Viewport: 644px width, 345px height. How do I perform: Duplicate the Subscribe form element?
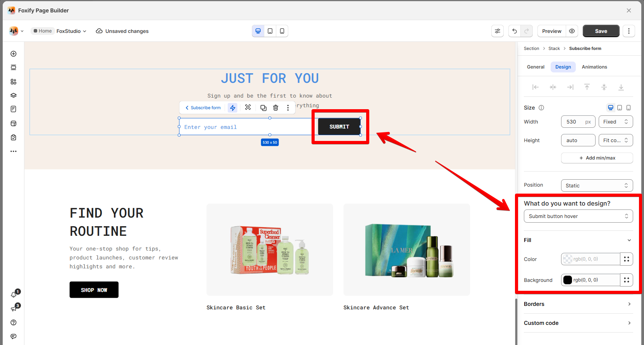pyautogui.click(x=263, y=108)
